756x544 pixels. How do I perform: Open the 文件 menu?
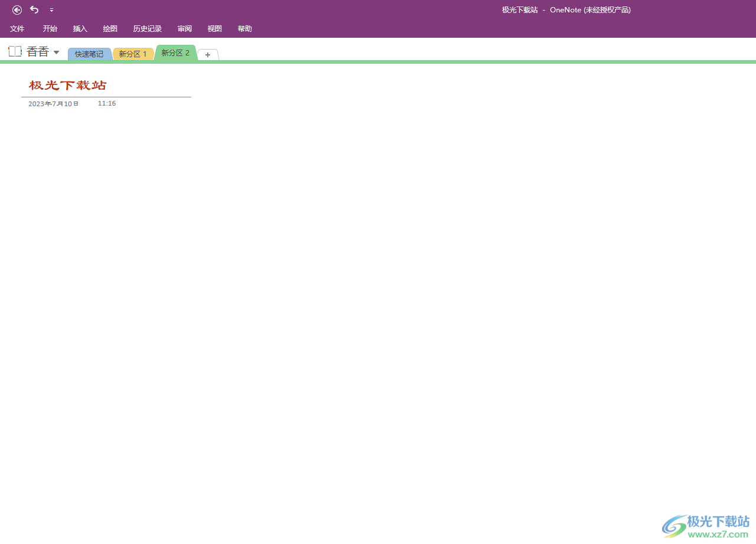click(17, 28)
